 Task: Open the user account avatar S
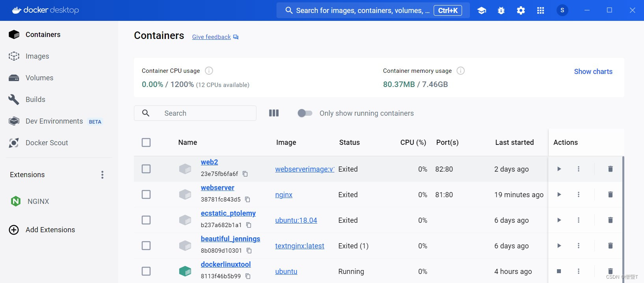tap(562, 10)
